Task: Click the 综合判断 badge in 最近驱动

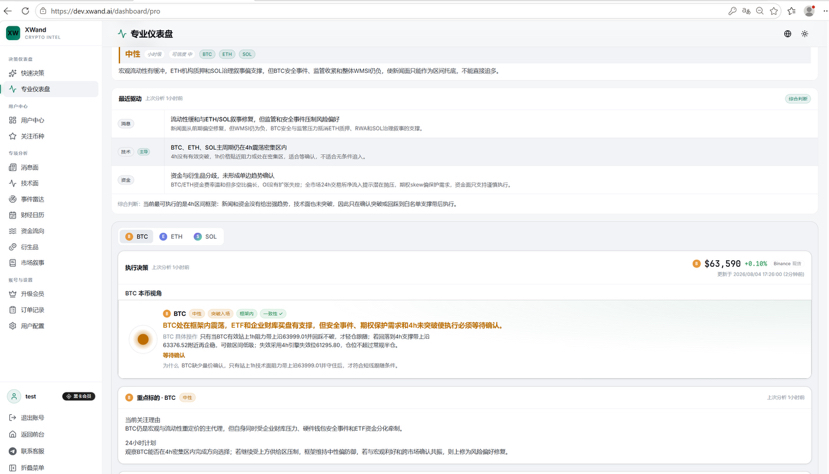Action: (x=797, y=99)
